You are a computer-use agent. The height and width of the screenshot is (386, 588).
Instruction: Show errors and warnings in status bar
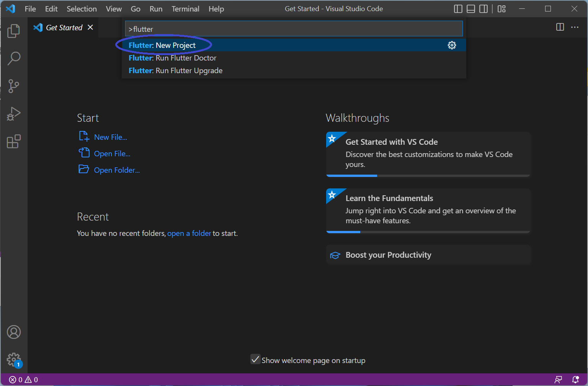(23, 379)
